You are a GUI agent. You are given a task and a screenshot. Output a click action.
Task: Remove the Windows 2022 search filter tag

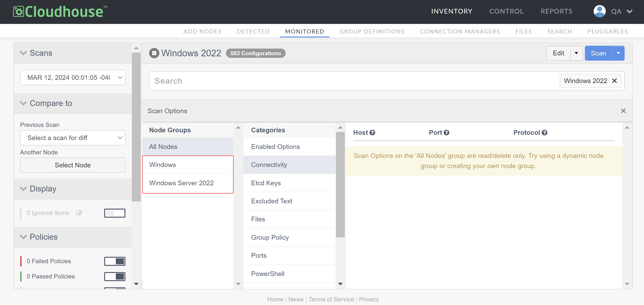pos(614,81)
